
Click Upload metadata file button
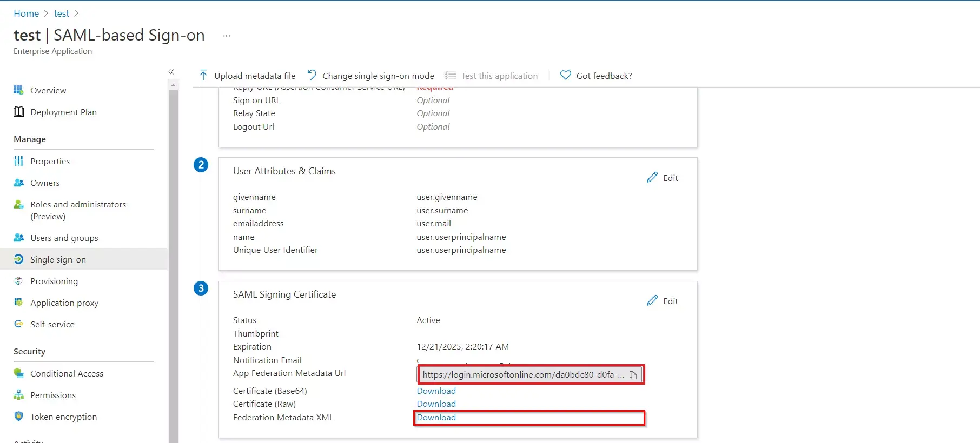[x=247, y=76]
